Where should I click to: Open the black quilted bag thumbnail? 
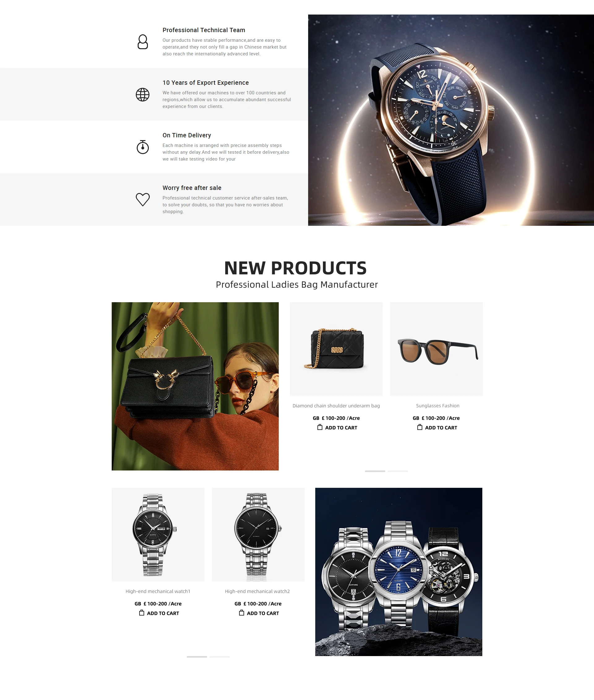(336, 349)
